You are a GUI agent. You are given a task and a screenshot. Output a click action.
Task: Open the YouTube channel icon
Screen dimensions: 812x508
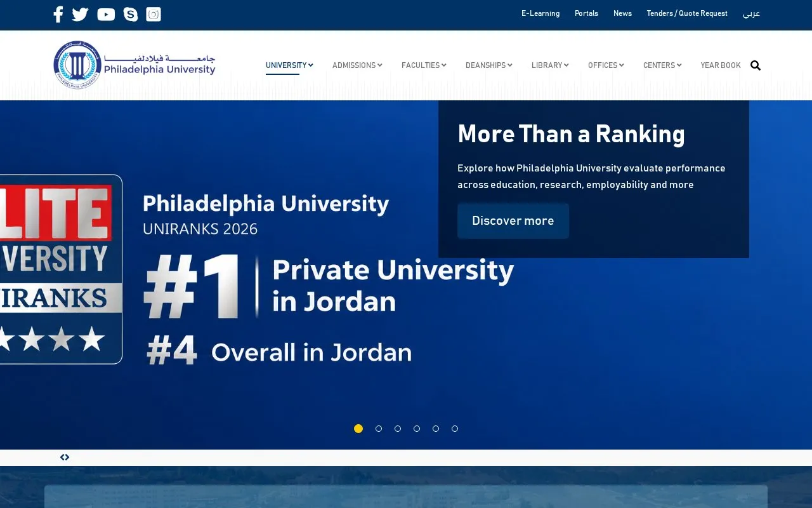click(x=106, y=15)
